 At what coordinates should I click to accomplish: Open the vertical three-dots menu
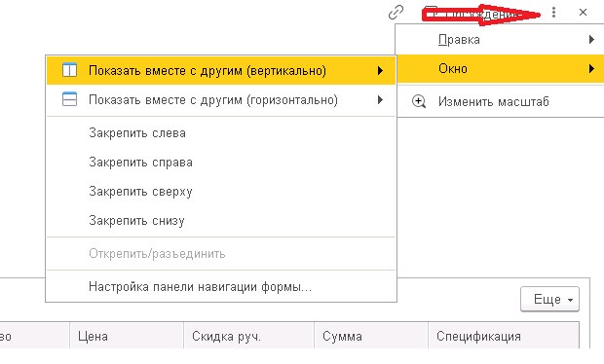pos(553,13)
